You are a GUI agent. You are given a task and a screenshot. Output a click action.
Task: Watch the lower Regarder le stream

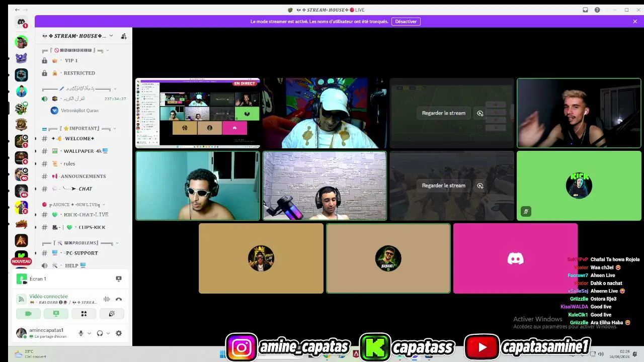(x=444, y=186)
